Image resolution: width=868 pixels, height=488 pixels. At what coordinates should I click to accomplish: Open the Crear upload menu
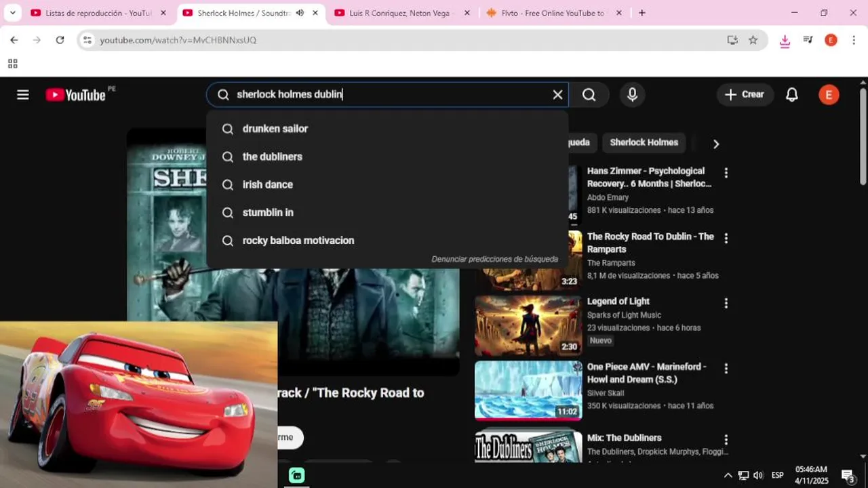tap(745, 95)
